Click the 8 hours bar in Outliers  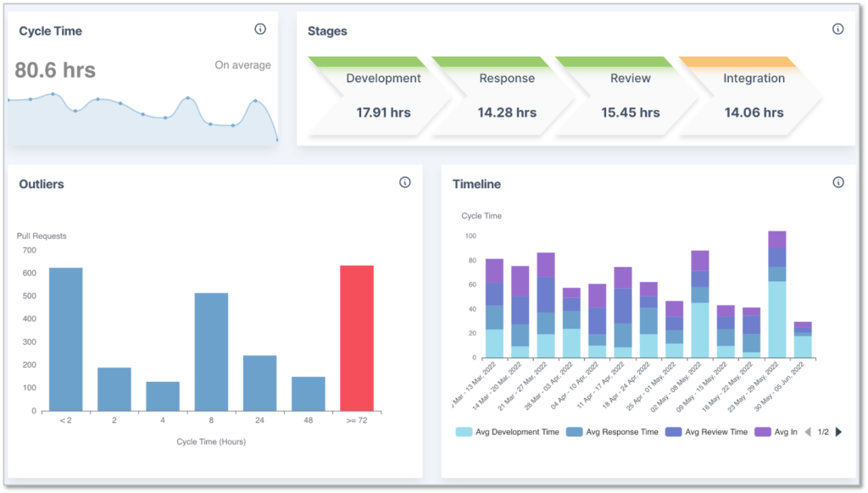(x=211, y=352)
